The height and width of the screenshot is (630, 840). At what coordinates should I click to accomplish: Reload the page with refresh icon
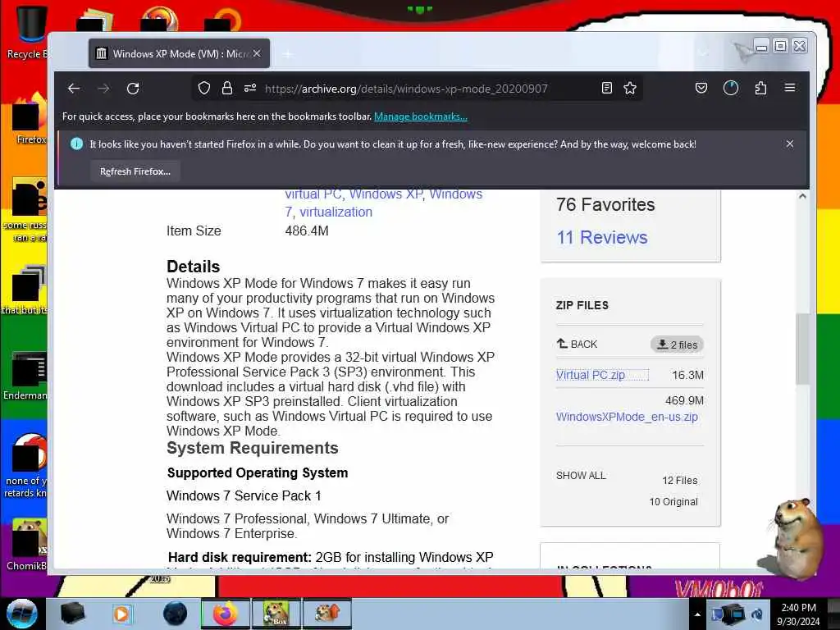[x=133, y=89]
